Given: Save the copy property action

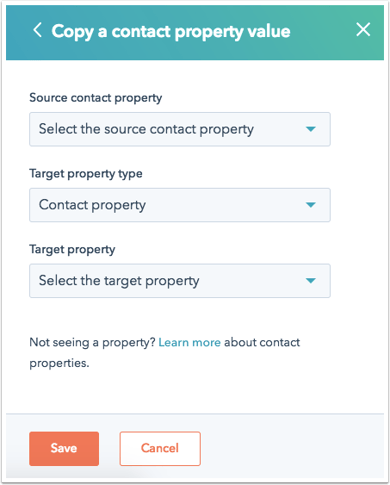Looking at the screenshot, I should pyautogui.click(x=64, y=448).
